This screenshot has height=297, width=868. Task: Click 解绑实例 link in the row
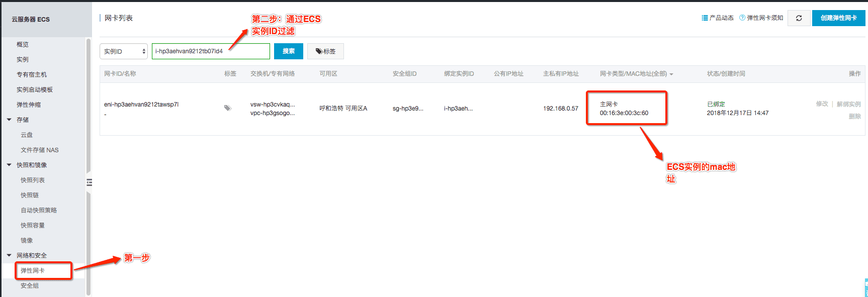[849, 104]
